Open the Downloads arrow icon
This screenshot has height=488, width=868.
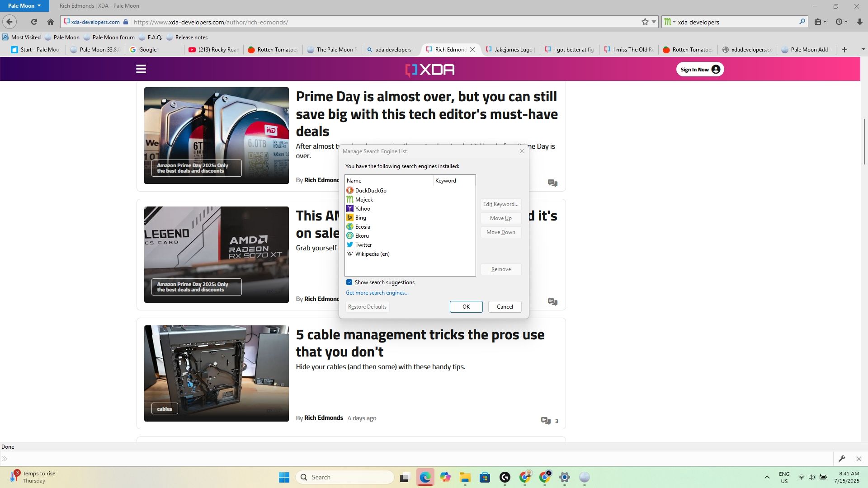click(x=859, y=22)
